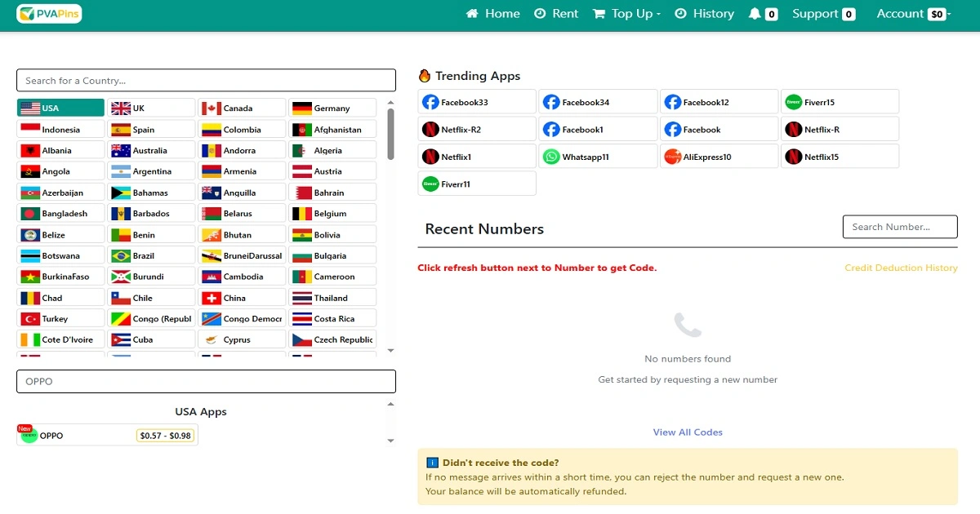Click the PVAPins logo
The height and width of the screenshot is (514, 980).
tap(49, 14)
